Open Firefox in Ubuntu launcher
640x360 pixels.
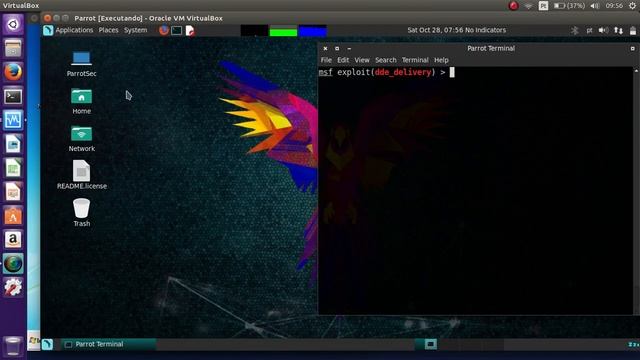[x=13, y=72]
